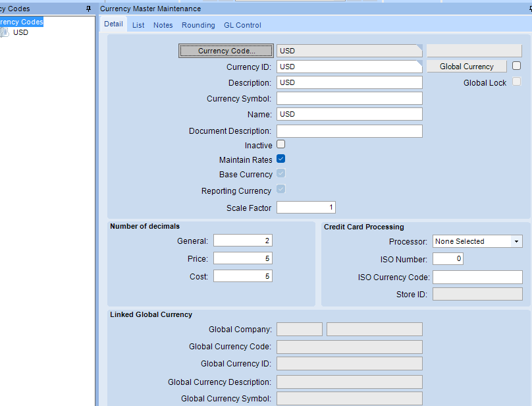532x406 pixels.
Task: Click the first Global Company field
Action: (300, 330)
